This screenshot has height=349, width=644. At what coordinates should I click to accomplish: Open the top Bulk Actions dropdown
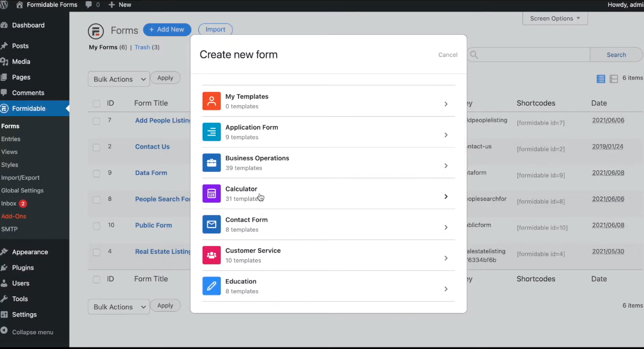[119, 79]
